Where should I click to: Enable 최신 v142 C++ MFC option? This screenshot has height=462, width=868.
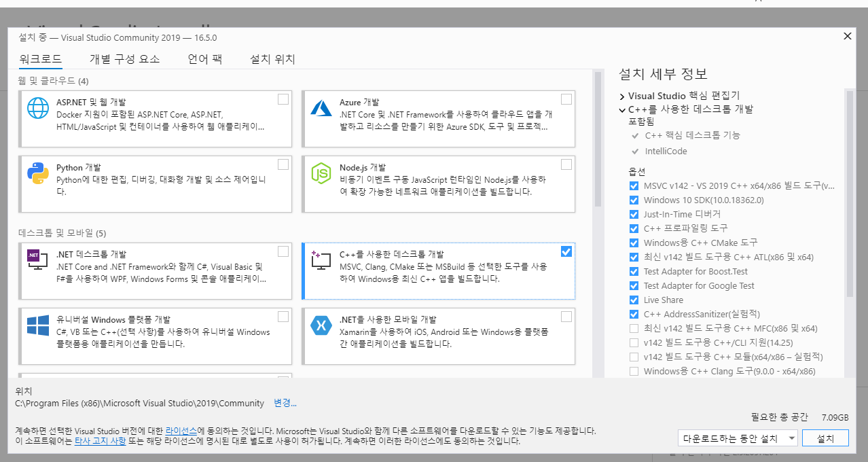click(634, 328)
